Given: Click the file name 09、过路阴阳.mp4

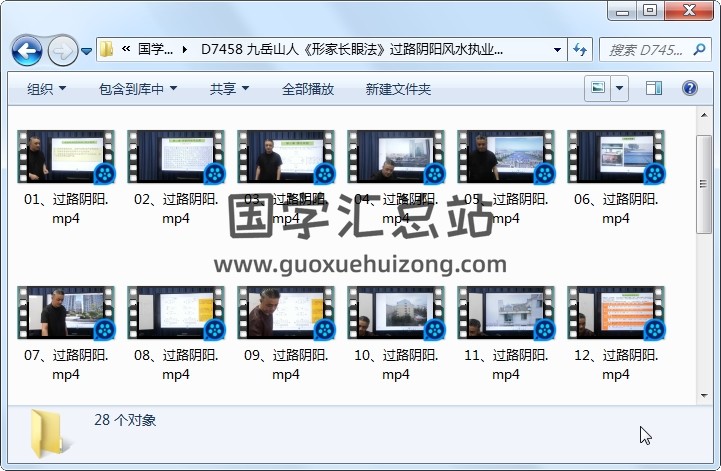Looking at the screenshot, I should [286, 364].
